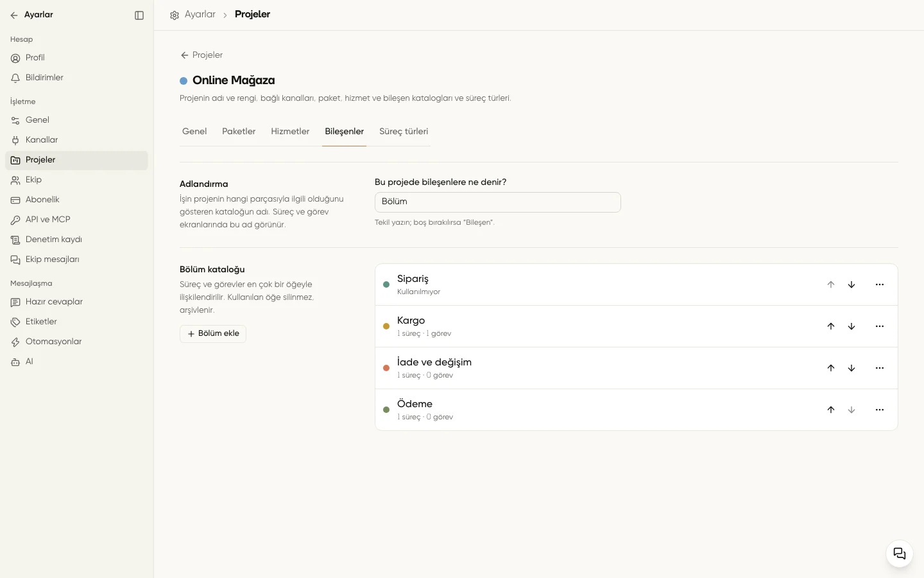Return to the Projeler list link
Image resolution: width=924 pixels, height=578 pixels.
201,55
